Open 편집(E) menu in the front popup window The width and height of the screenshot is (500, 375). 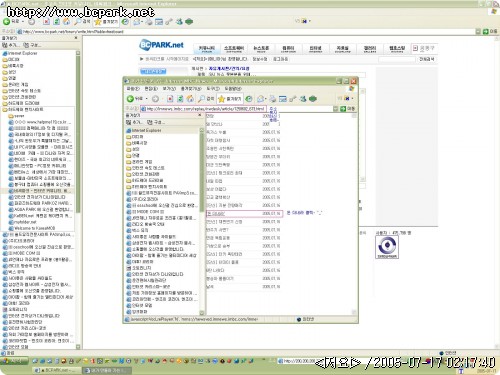pos(151,89)
